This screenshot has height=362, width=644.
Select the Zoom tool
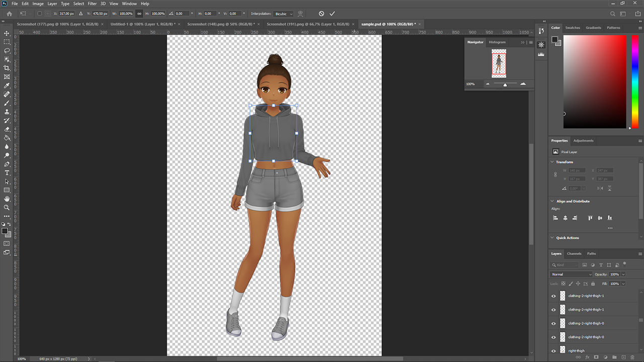[x=7, y=207]
